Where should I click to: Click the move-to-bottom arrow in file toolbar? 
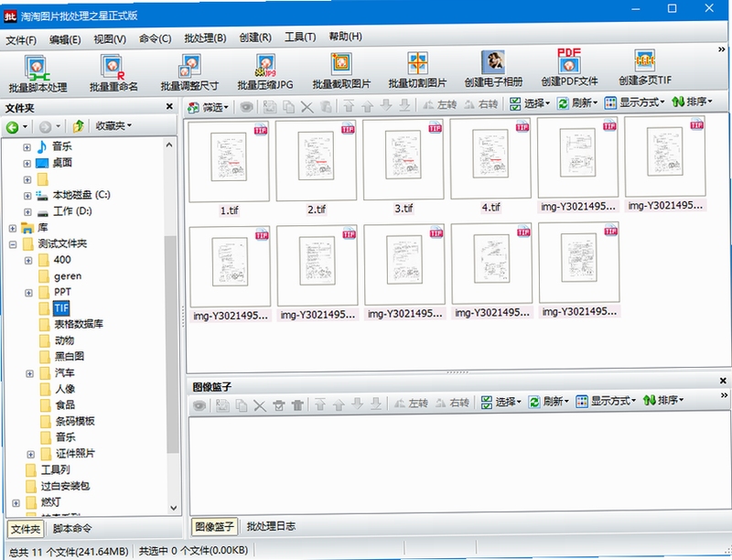(404, 105)
